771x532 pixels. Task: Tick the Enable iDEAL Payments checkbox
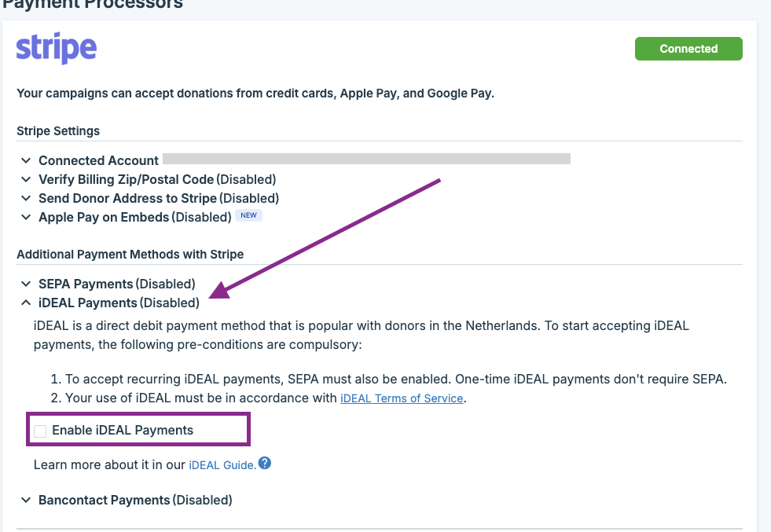pyautogui.click(x=40, y=431)
